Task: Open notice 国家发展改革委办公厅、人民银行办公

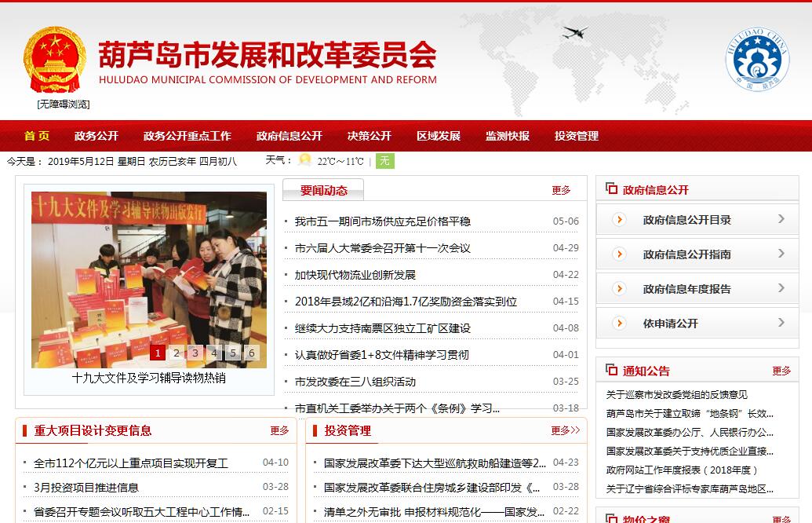Action: tap(690, 432)
